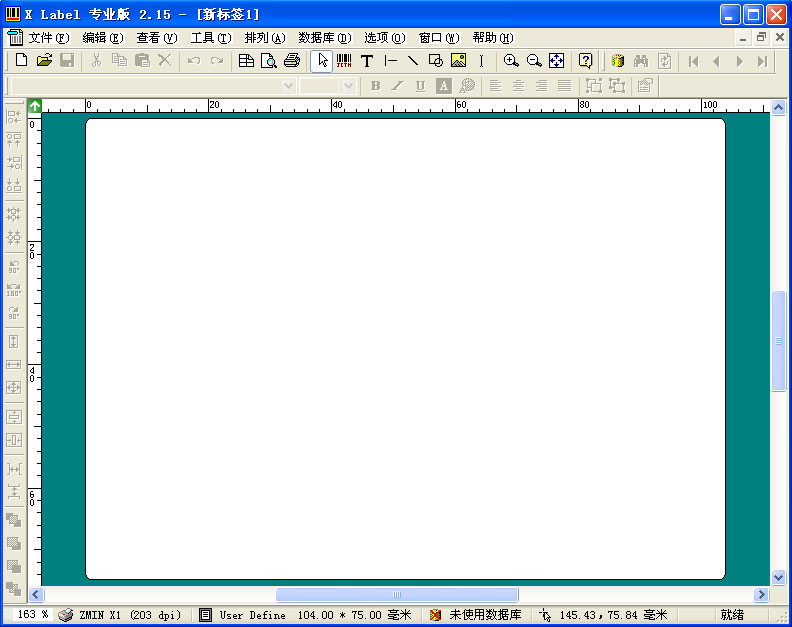Click the group objects icon
792x627 pixels.
[594, 86]
